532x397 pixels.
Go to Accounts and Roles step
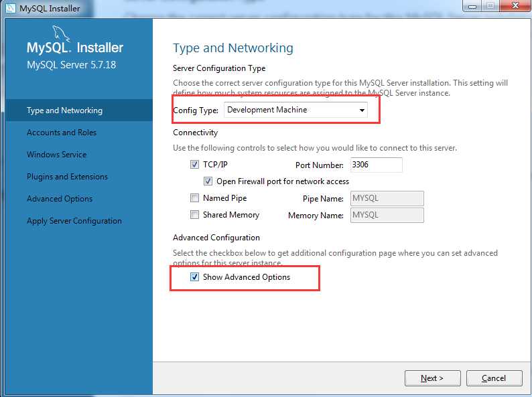coord(62,133)
